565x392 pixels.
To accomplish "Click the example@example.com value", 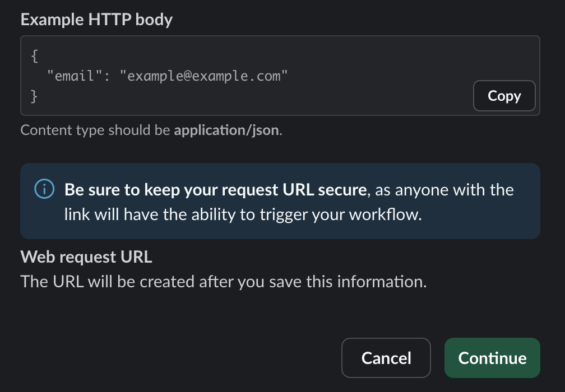I will point(203,76).
